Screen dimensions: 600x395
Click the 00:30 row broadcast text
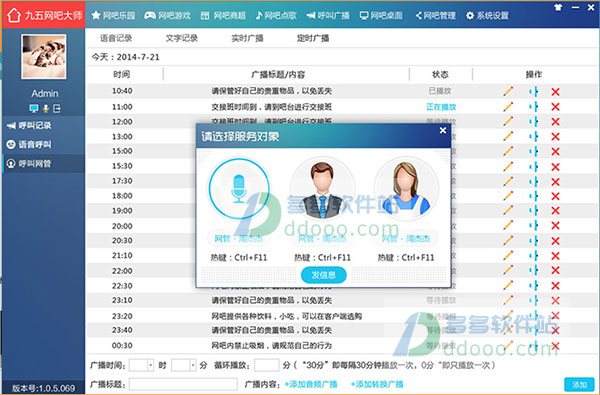[271, 346]
